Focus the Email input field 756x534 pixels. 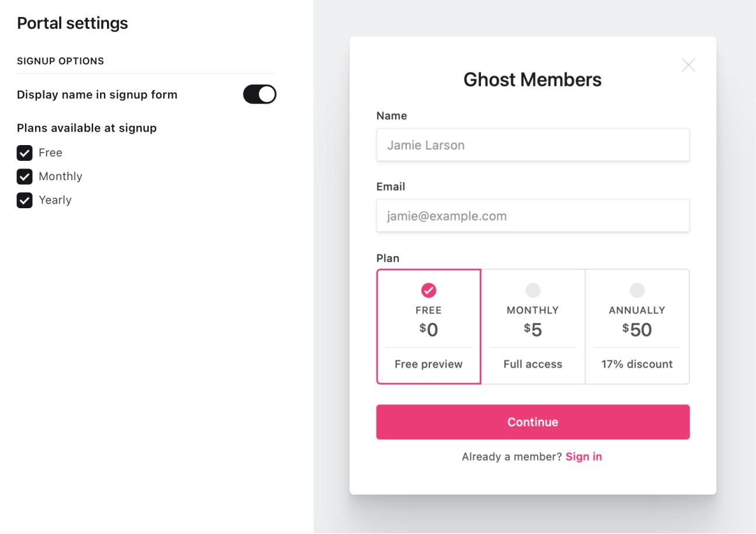coord(533,216)
